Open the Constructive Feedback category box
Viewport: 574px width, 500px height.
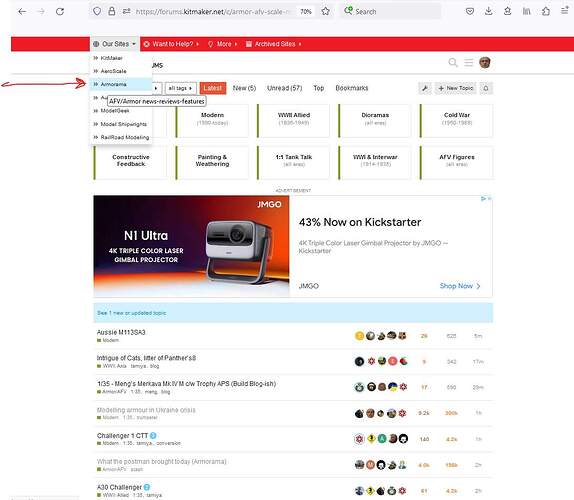131,163
